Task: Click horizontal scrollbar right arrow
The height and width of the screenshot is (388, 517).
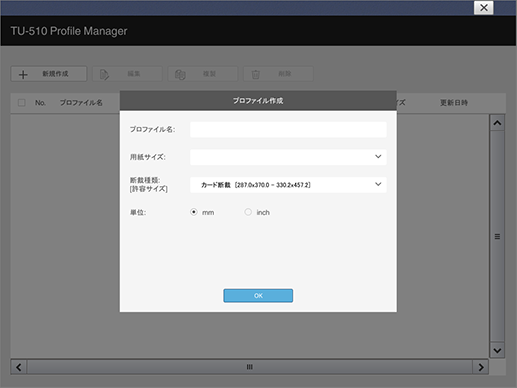Action: [x=481, y=367]
